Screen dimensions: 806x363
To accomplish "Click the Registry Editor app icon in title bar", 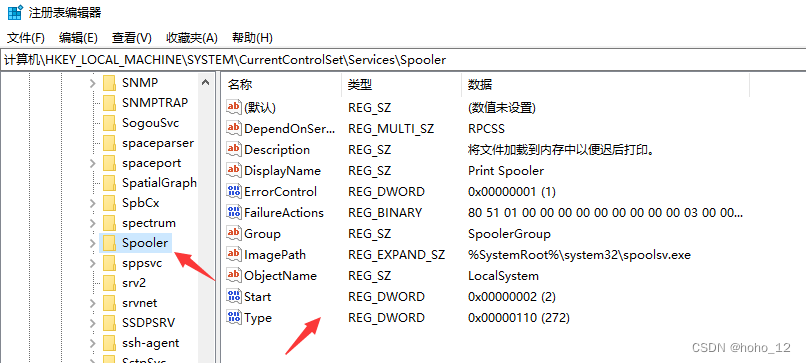I will (x=15, y=12).
